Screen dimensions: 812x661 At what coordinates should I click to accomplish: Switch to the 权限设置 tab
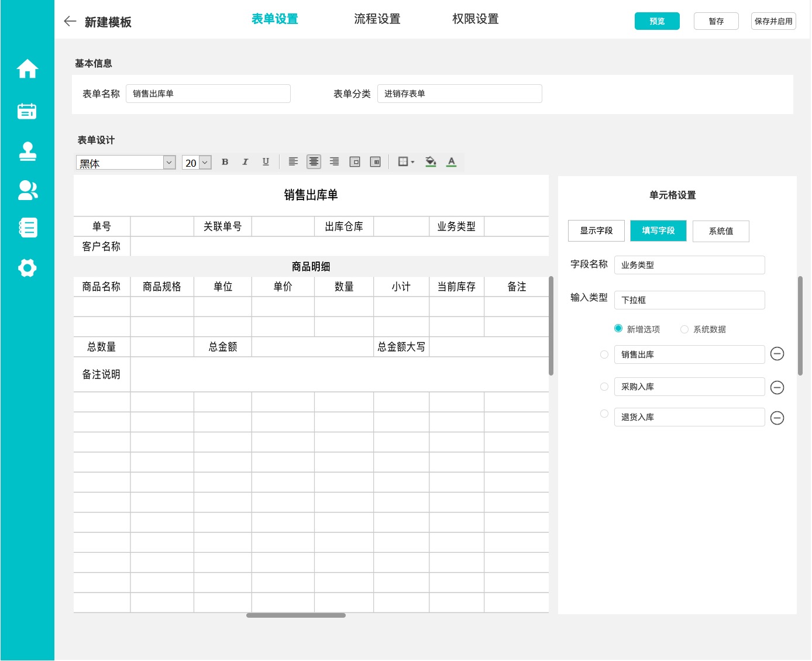point(475,19)
